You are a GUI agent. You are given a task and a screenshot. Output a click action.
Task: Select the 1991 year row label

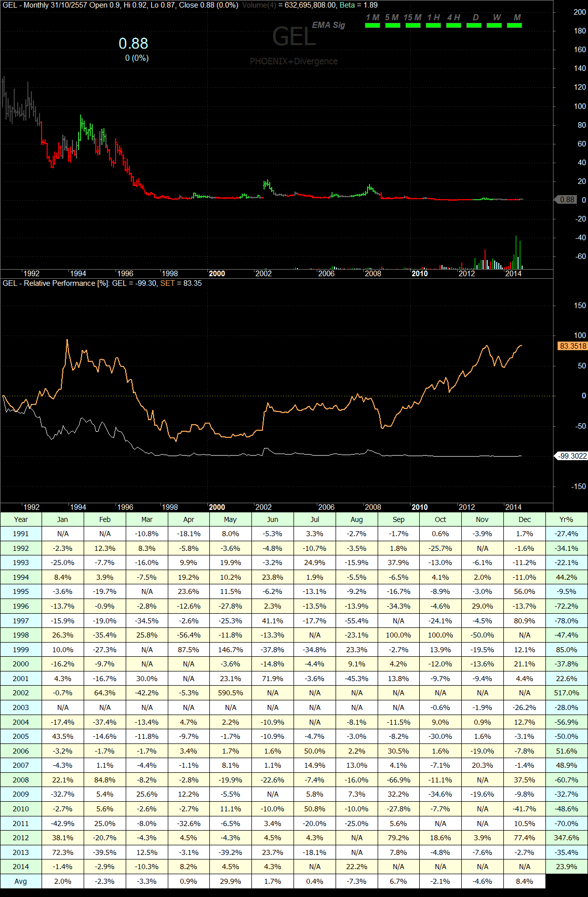coord(21,534)
